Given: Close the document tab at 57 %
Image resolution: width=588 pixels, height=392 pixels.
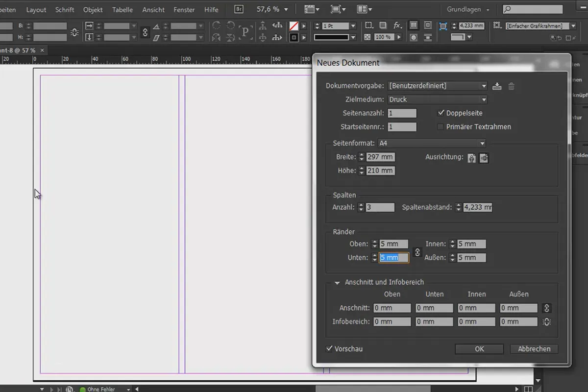Looking at the screenshot, I should [42, 50].
